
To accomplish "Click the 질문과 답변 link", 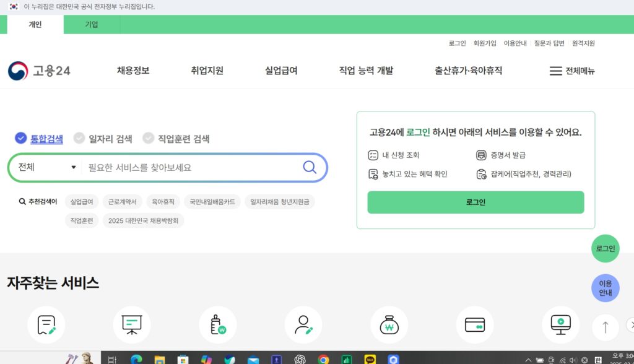I will (549, 43).
